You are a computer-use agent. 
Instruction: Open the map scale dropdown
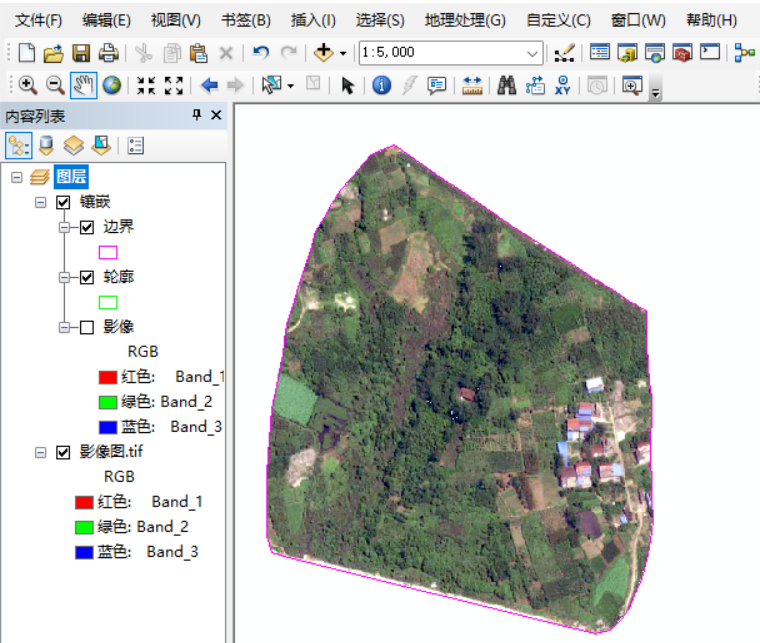point(532,52)
